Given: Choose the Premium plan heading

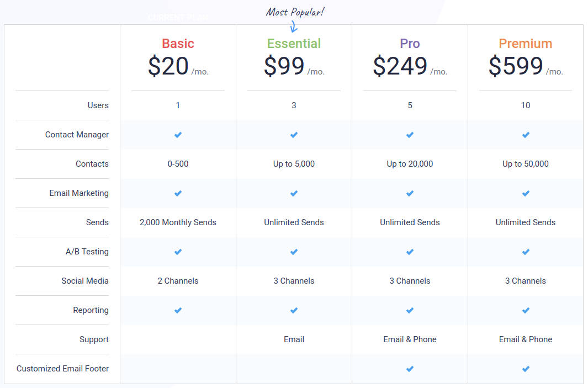Looking at the screenshot, I should click(526, 44).
